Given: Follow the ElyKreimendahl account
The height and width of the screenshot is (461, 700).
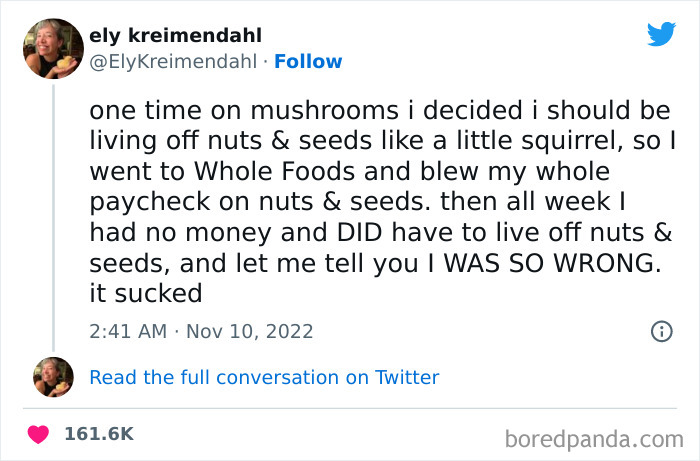Looking at the screenshot, I should click(x=308, y=61).
